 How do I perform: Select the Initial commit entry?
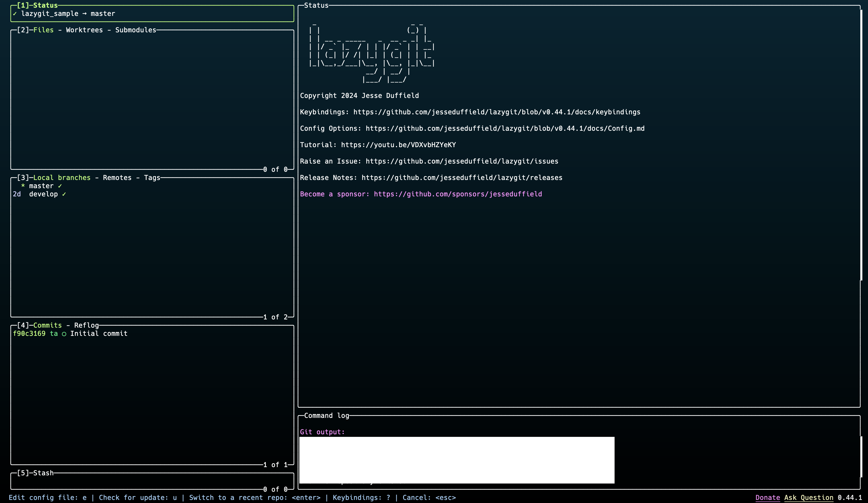(x=99, y=333)
